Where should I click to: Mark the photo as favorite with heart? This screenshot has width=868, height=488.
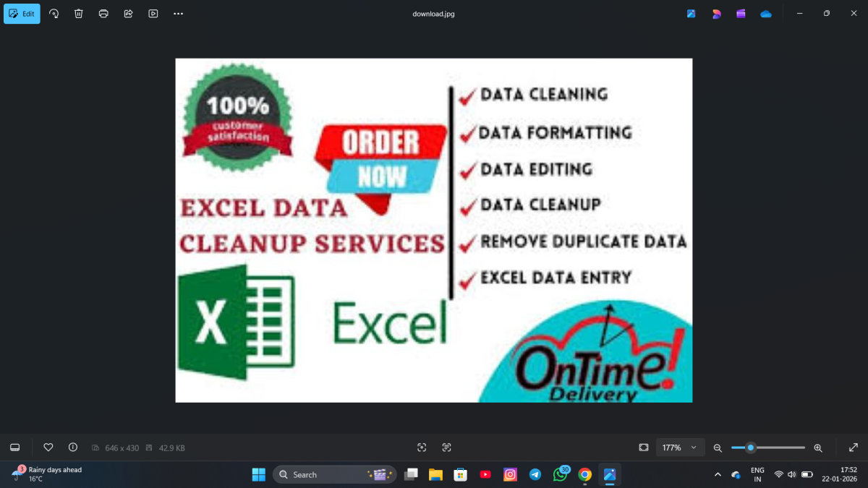point(48,448)
